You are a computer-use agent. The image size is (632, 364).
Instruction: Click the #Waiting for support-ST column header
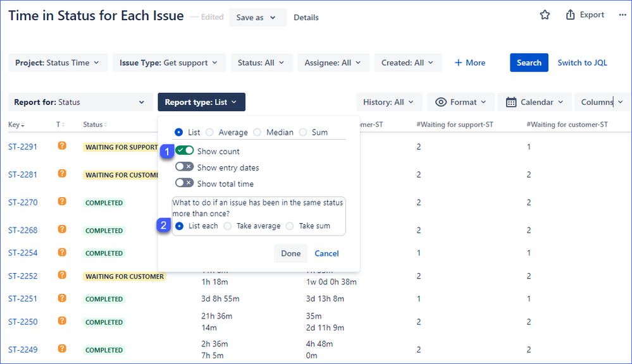455,125
